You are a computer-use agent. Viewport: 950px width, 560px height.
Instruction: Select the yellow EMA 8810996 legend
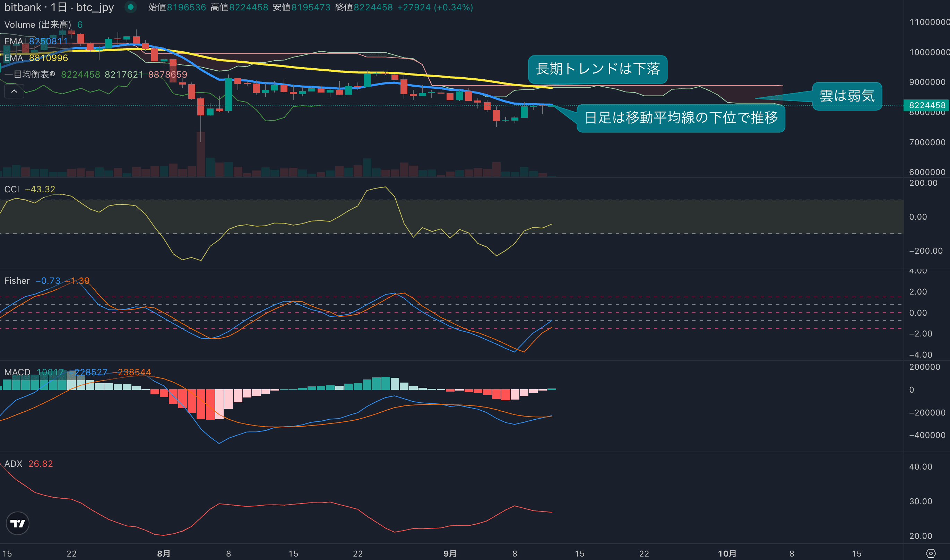click(x=36, y=58)
